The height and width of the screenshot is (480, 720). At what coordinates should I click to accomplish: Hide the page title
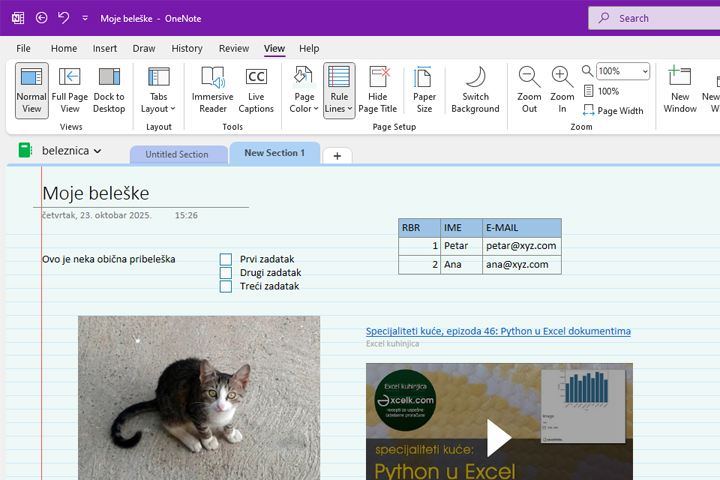[x=379, y=90]
